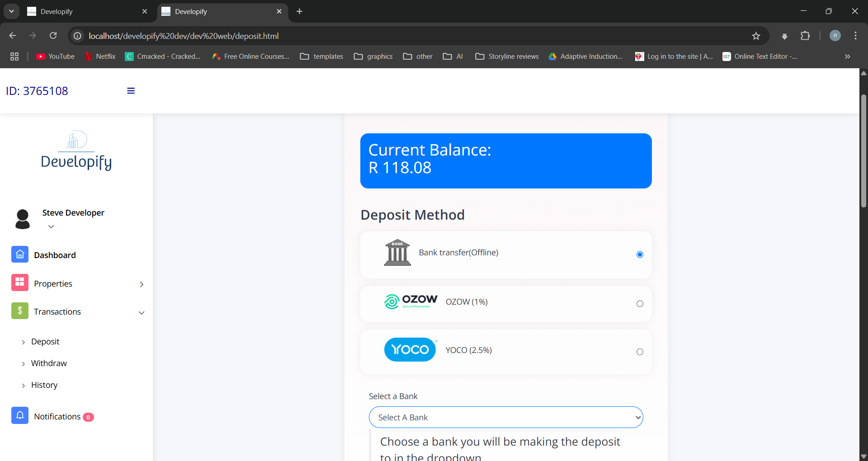868x461 pixels.
Task: Open the History link in sidebar
Action: (x=44, y=385)
